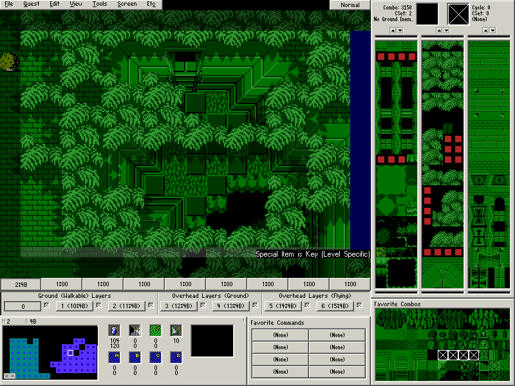
Task: Click the black preview box beside the warp icons
Action: (x=212, y=341)
